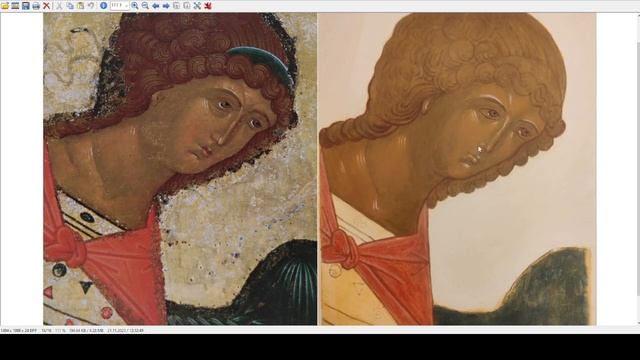Click the next page toolbar icon

[187, 6]
